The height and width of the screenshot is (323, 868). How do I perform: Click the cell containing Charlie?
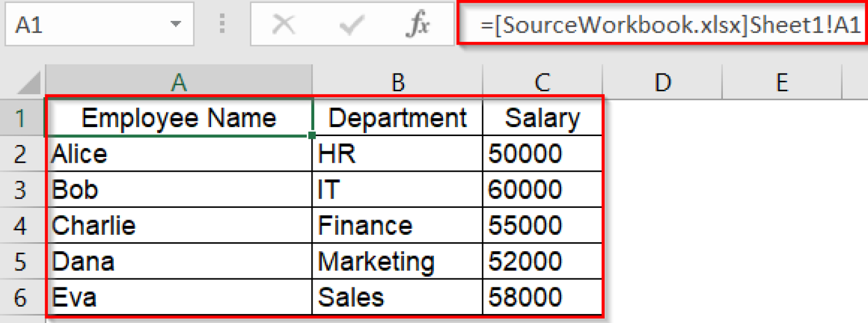pyautogui.click(x=179, y=226)
